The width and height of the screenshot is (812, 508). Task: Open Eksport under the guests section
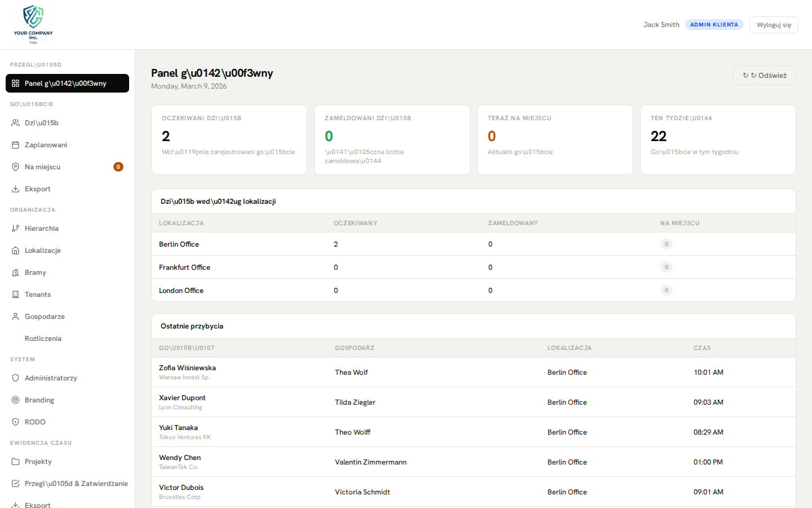pyautogui.click(x=38, y=189)
